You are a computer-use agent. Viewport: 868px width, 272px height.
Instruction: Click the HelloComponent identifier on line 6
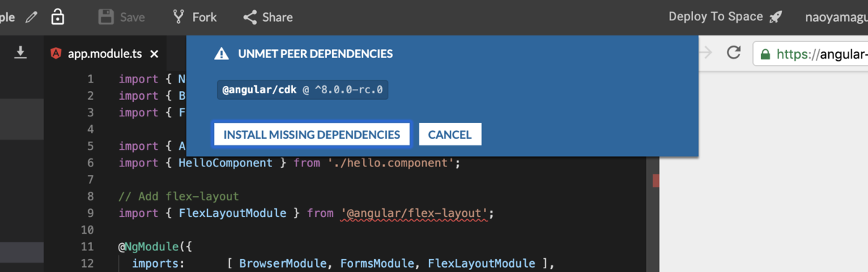point(225,163)
